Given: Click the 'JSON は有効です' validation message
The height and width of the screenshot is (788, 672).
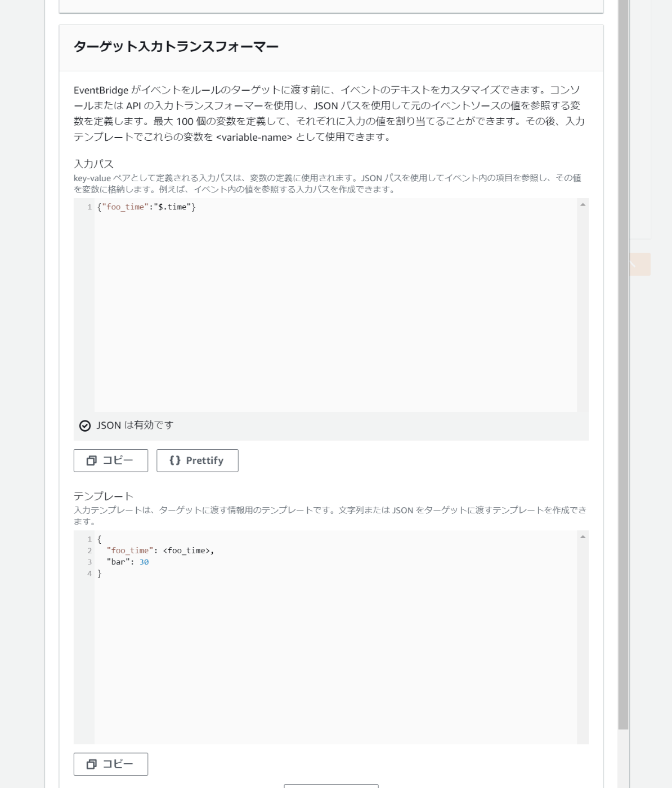Looking at the screenshot, I should tap(135, 426).
